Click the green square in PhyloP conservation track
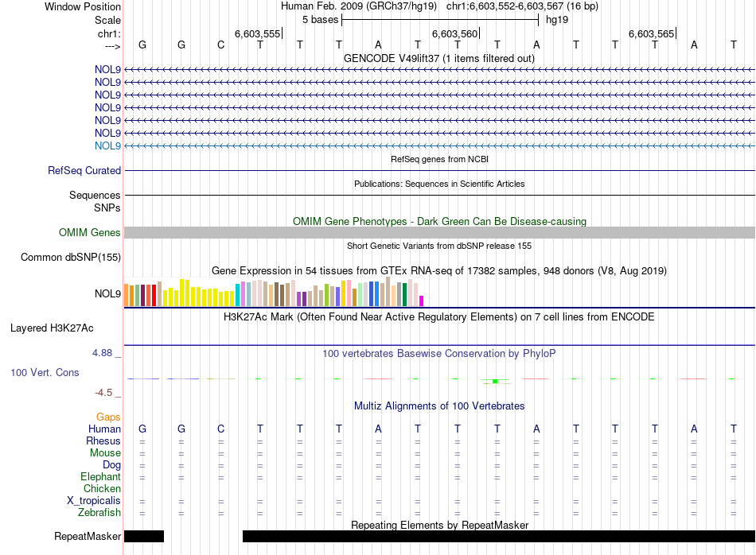This screenshot has height=555, width=756. [x=495, y=382]
